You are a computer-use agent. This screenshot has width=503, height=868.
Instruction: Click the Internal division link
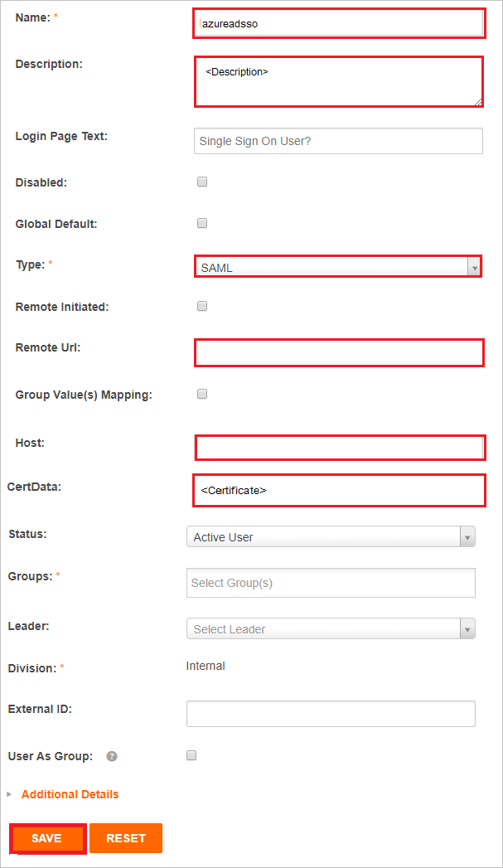206,666
